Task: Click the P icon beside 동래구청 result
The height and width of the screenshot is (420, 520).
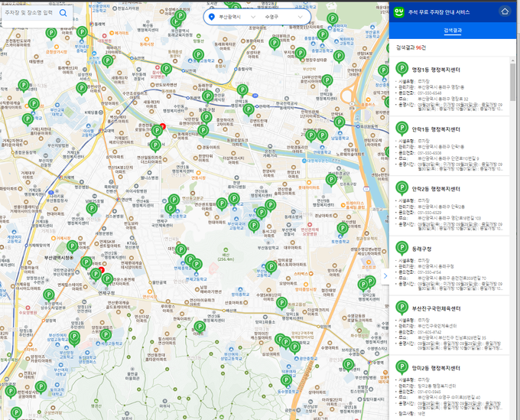Action: pyautogui.click(x=402, y=248)
